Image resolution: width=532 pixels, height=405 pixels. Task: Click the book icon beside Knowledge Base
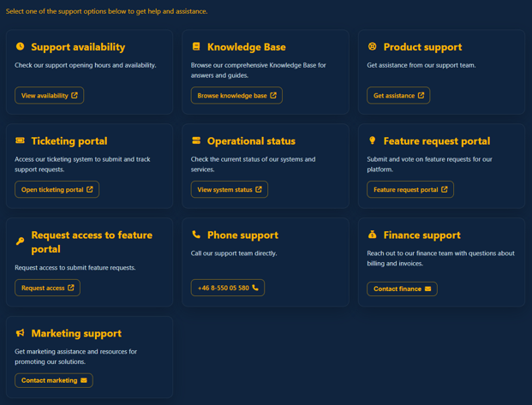tap(196, 46)
